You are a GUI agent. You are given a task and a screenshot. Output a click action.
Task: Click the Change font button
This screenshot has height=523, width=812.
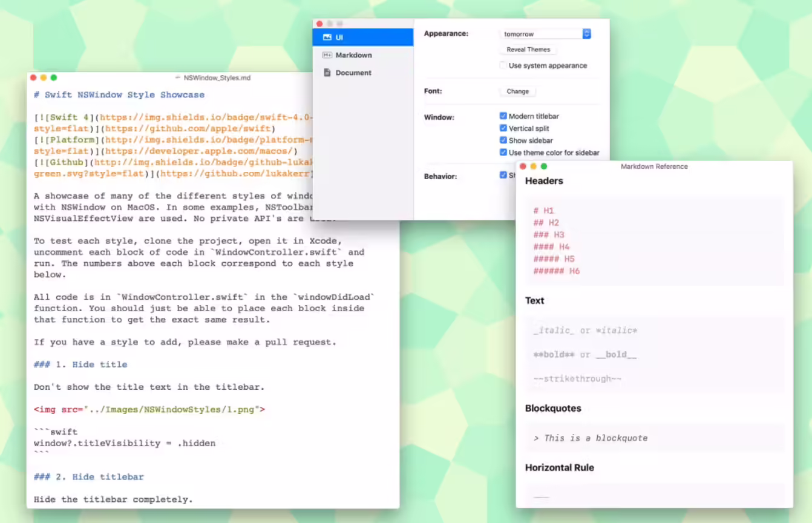click(x=517, y=91)
